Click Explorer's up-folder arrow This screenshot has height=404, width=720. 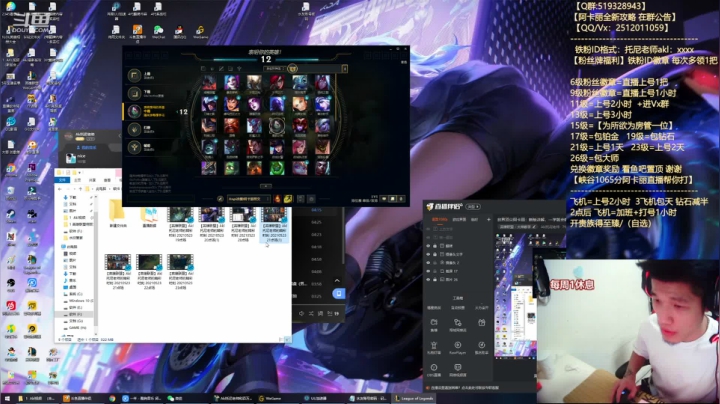coord(81,189)
